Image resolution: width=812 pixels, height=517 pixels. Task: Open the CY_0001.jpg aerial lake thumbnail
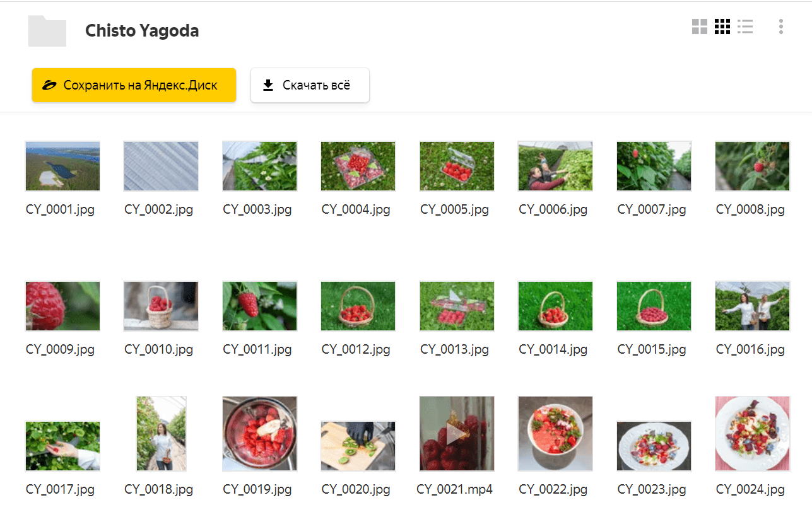click(62, 166)
